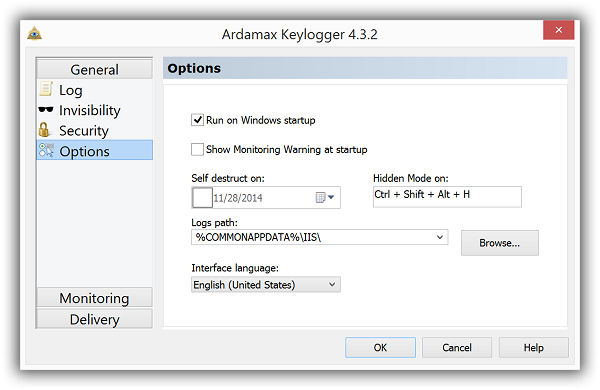Click the Hidden Mode hotkey field
Image resolution: width=600 pixels, height=390 pixels.
[447, 197]
